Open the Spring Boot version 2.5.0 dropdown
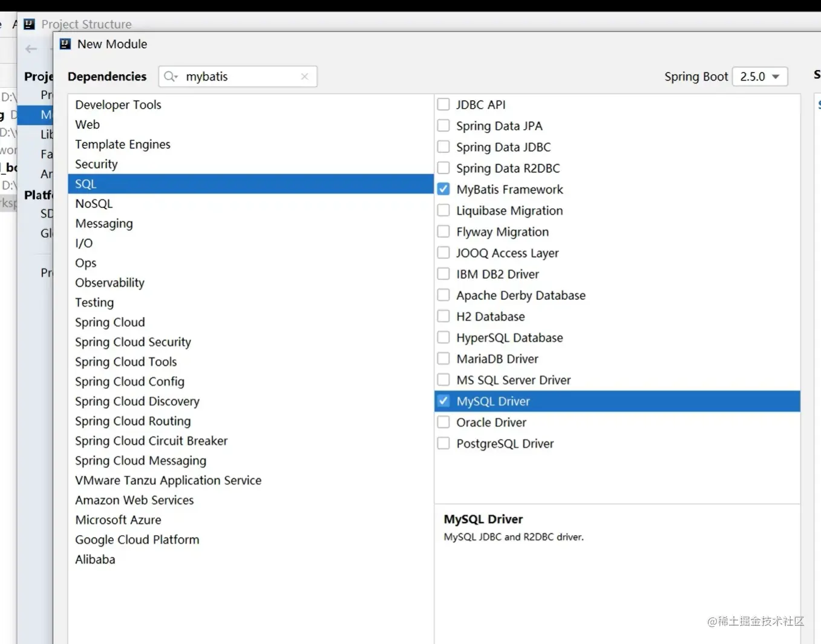The image size is (821, 644). (x=760, y=77)
